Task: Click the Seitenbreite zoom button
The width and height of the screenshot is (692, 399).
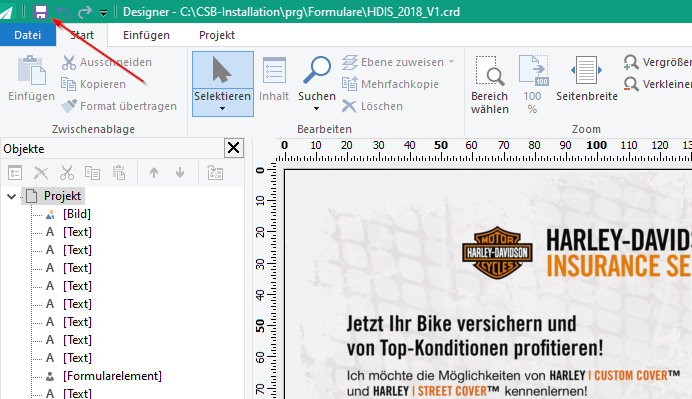Action: click(587, 79)
